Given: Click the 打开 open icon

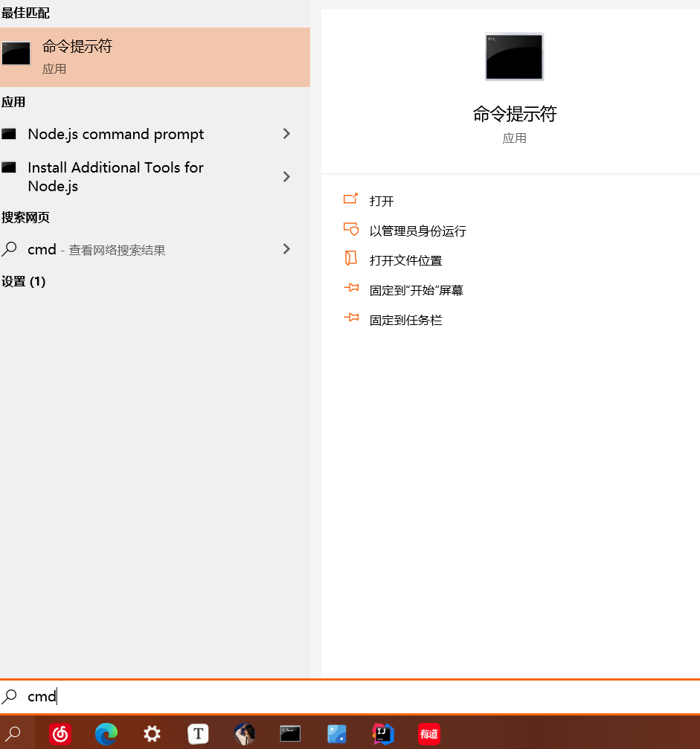Looking at the screenshot, I should coord(350,199).
